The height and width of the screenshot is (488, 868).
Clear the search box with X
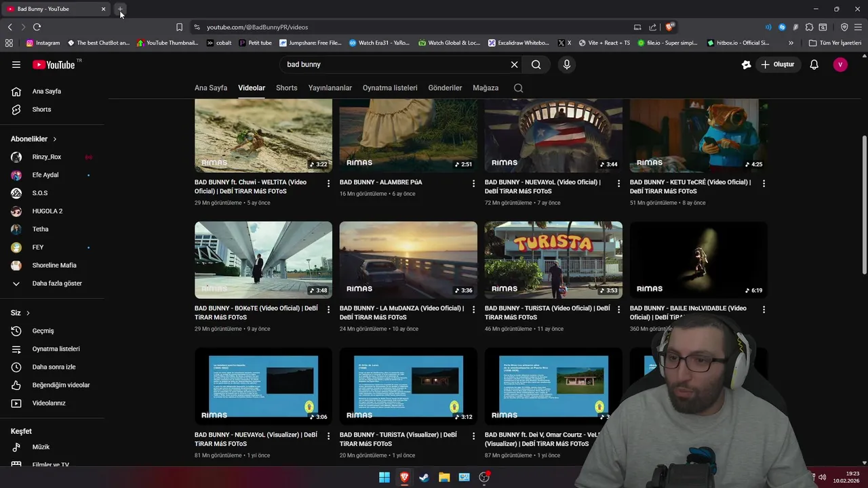click(514, 64)
